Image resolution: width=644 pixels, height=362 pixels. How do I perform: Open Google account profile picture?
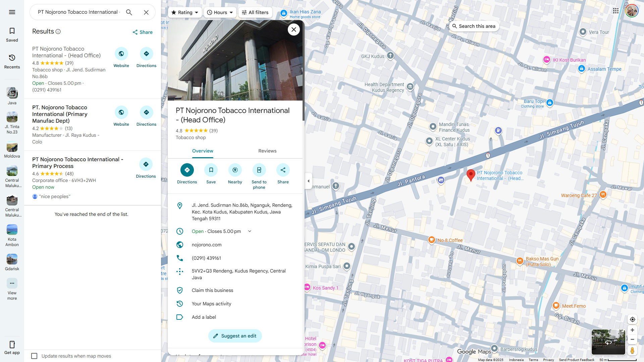click(632, 11)
